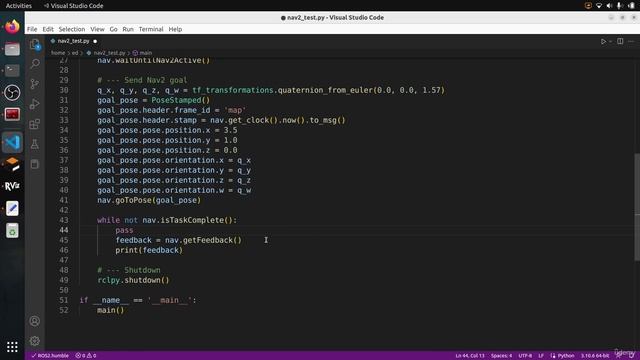Open Trash from the dock
Image resolution: width=640 pixels, height=360 pixels.
point(12,231)
